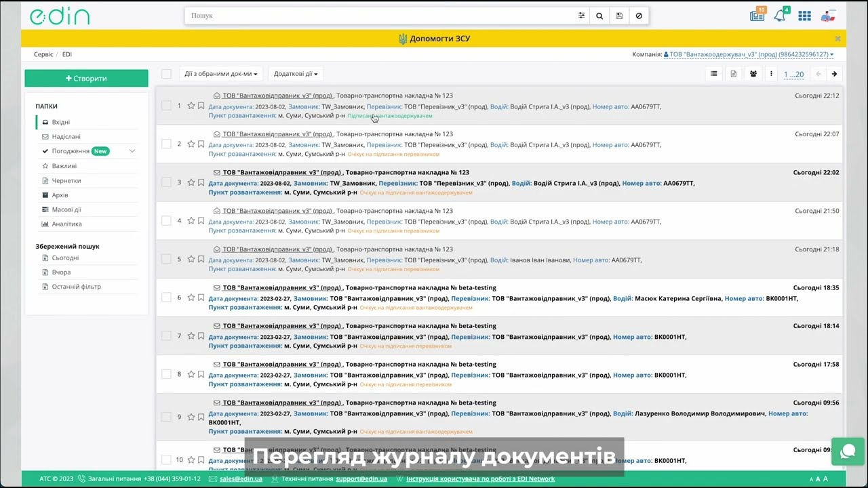Select checkbox for document row 2
The height and width of the screenshot is (488, 868).
coord(166,144)
